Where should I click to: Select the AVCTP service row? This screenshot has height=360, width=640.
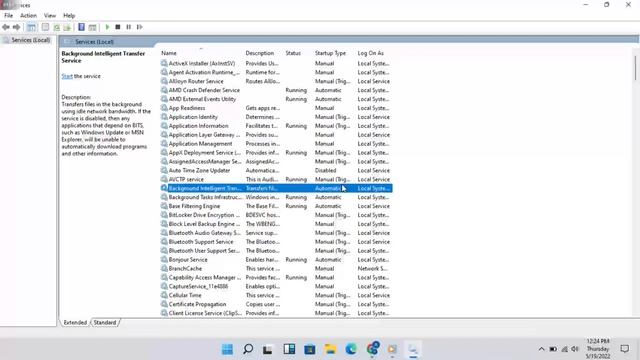(x=276, y=179)
